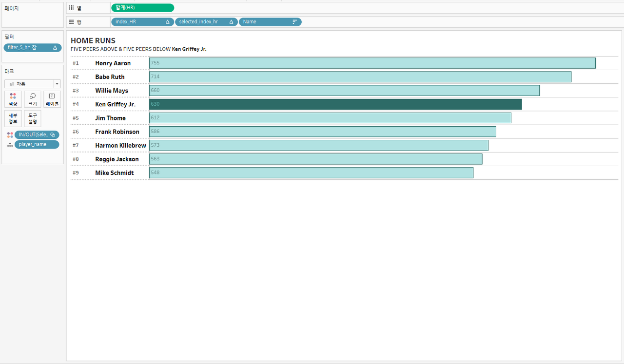This screenshot has height=364, width=624.
Task: Open the Color (색상) marks button
Action: pyautogui.click(x=13, y=99)
